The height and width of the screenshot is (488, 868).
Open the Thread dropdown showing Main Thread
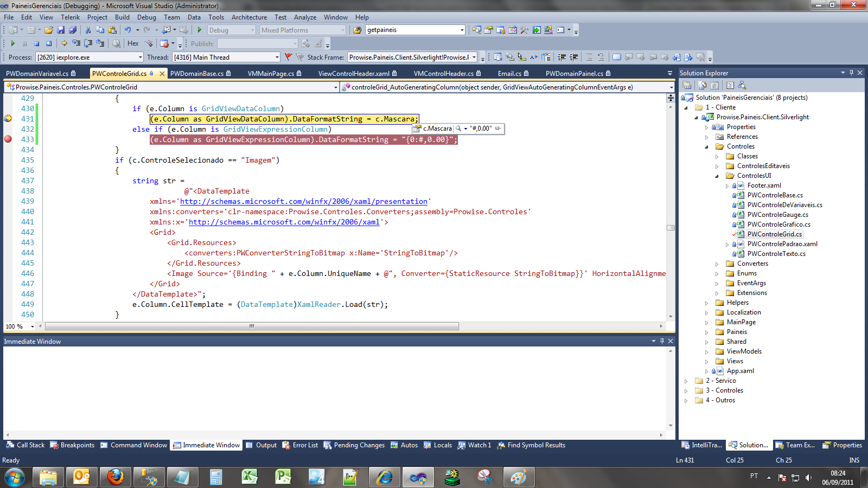point(277,57)
